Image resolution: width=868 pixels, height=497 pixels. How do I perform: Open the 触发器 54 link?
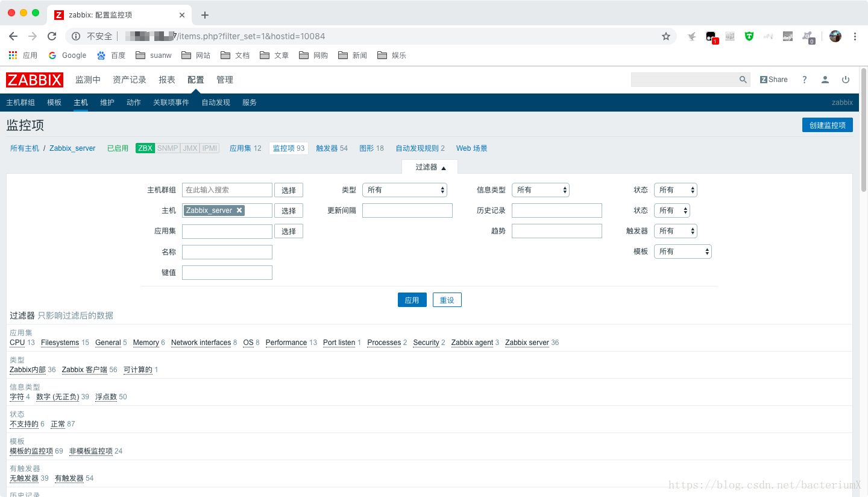point(332,148)
